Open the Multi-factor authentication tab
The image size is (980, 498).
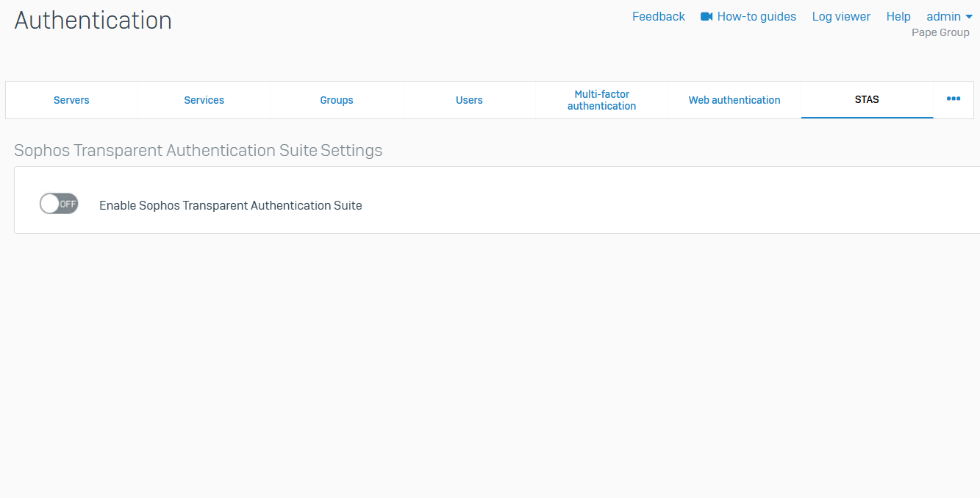point(601,100)
